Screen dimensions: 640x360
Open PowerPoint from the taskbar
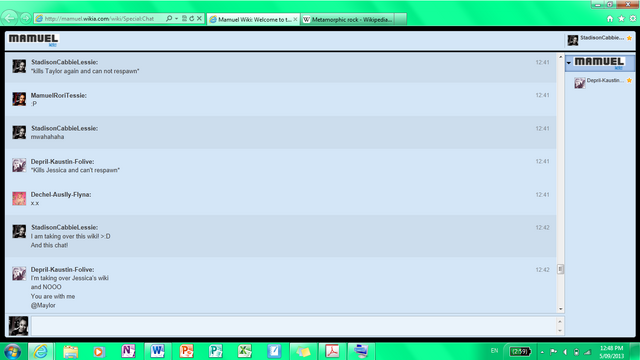[x=187, y=351]
